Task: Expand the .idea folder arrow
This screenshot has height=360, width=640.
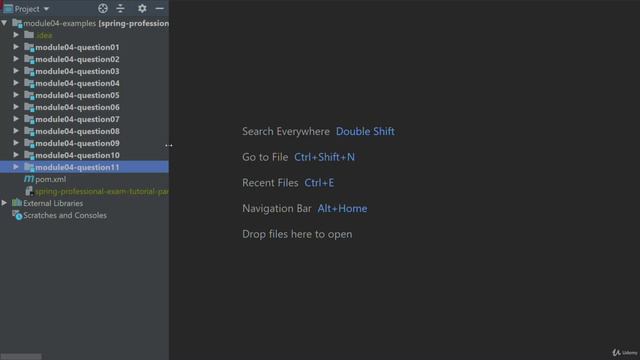Action: (16, 35)
